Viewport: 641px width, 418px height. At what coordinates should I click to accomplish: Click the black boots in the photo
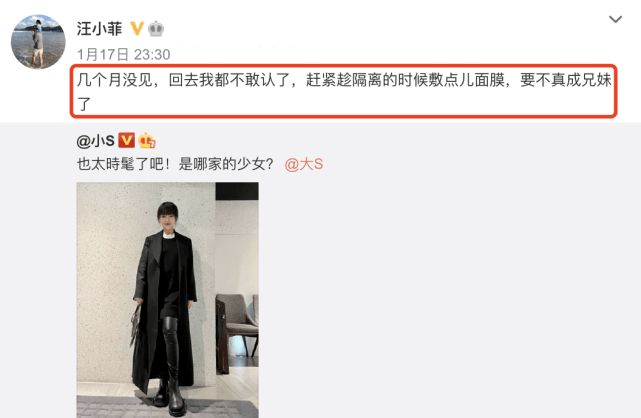171,366
